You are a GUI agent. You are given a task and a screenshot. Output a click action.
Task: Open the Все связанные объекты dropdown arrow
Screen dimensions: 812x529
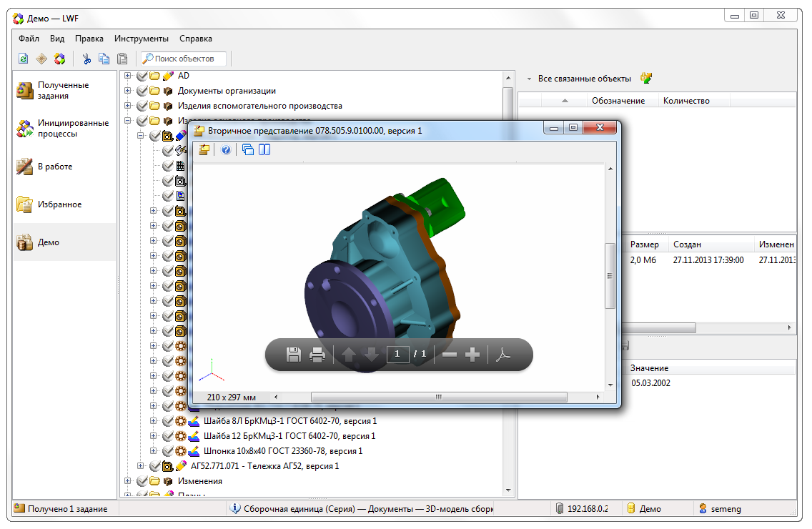coord(529,79)
